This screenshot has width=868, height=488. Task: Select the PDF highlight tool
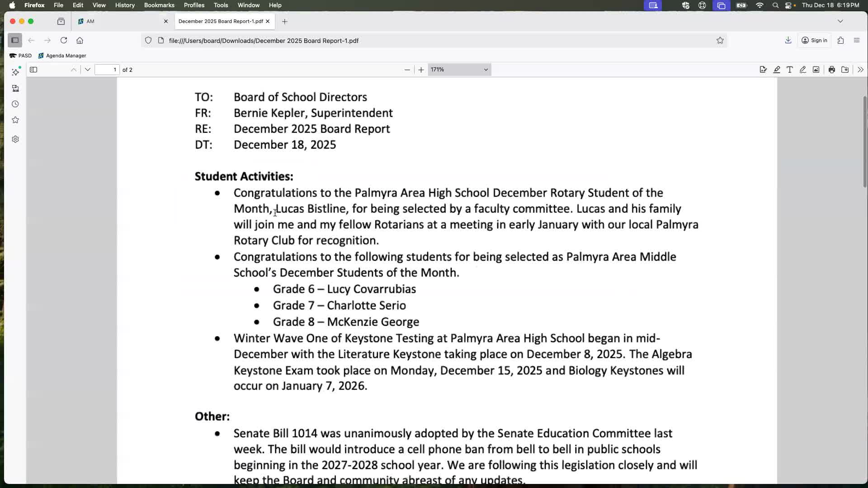[x=777, y=70]
